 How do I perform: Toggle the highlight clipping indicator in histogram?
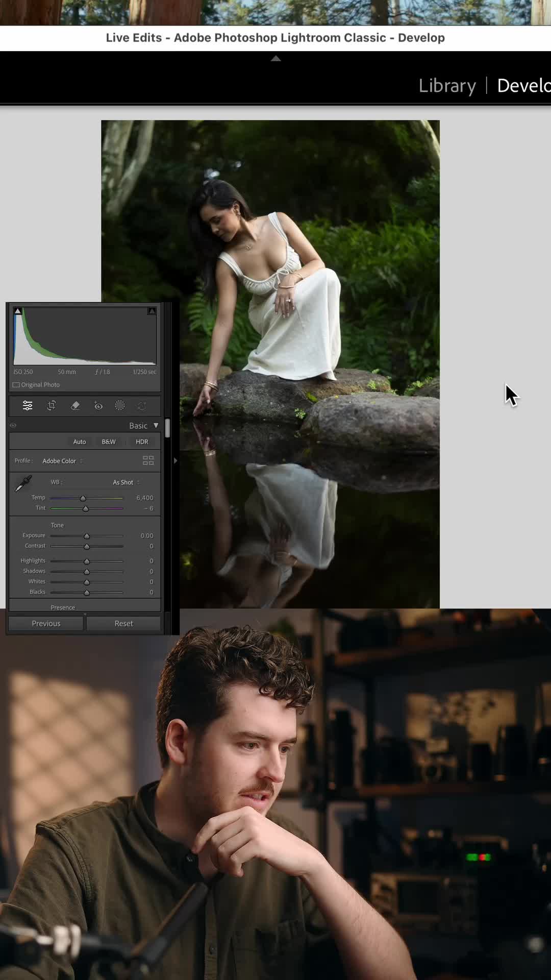[x=152, y=311]
